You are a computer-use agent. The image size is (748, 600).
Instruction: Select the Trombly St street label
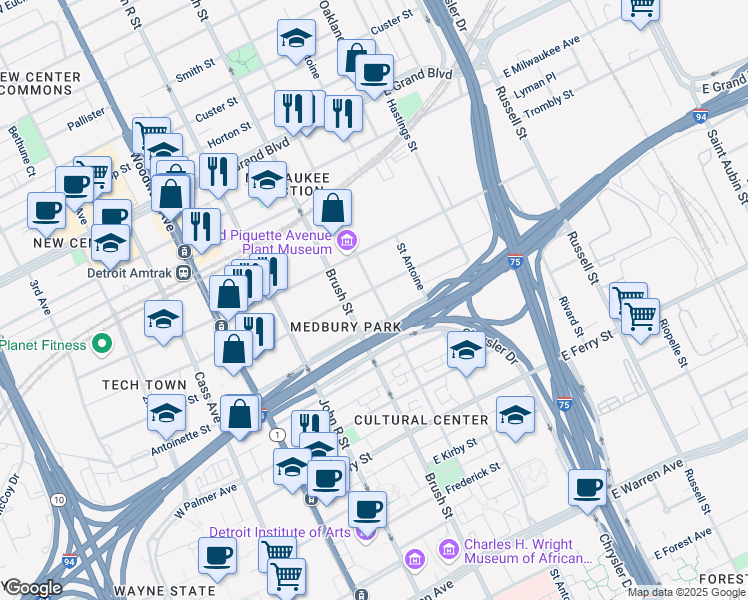pyautogui.click(x=549, y=103)
